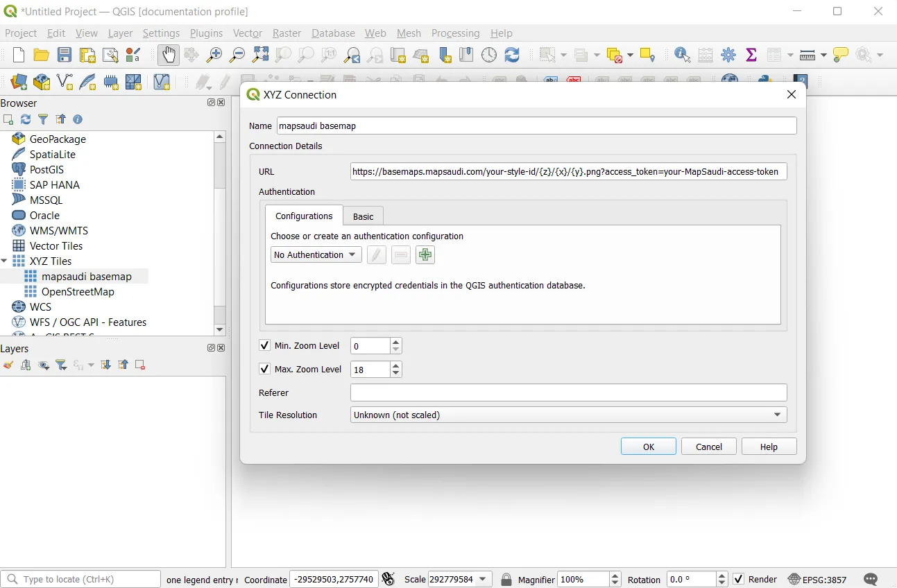Click the green add authentication configuration icon
The image size is (897, 588).
(425, 255)
